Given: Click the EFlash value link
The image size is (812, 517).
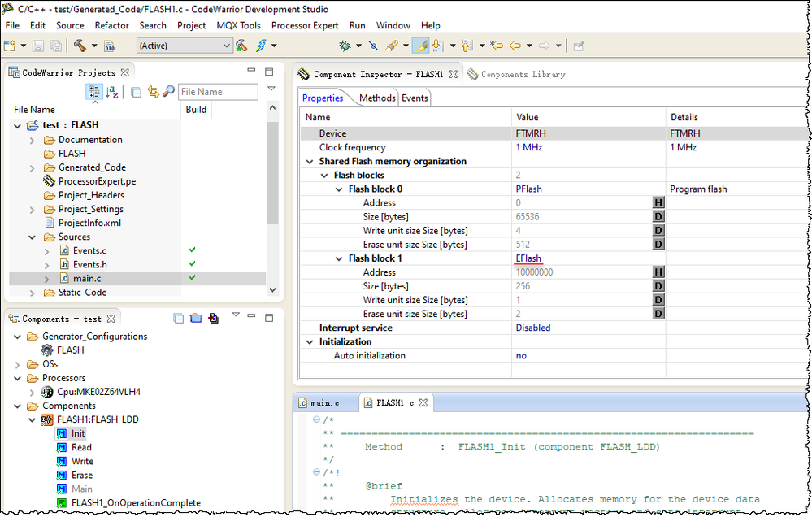Looking at the screenshot, I should [528, 258].
